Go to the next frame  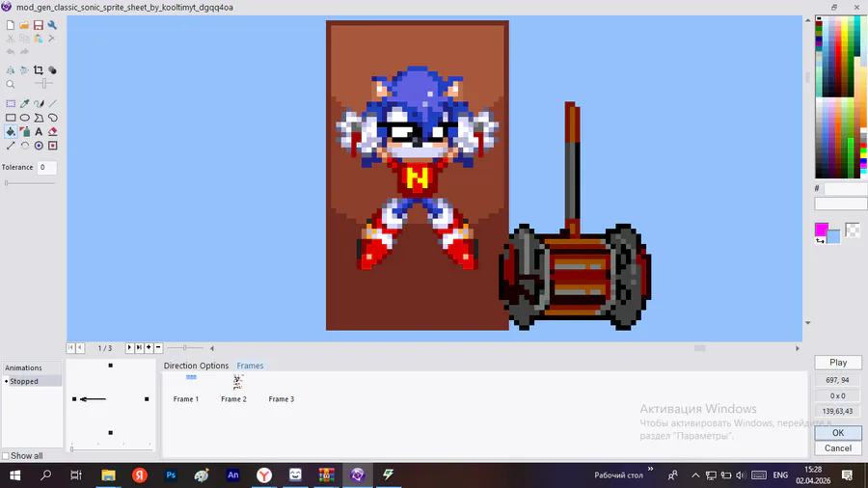[x=129, y=347]
